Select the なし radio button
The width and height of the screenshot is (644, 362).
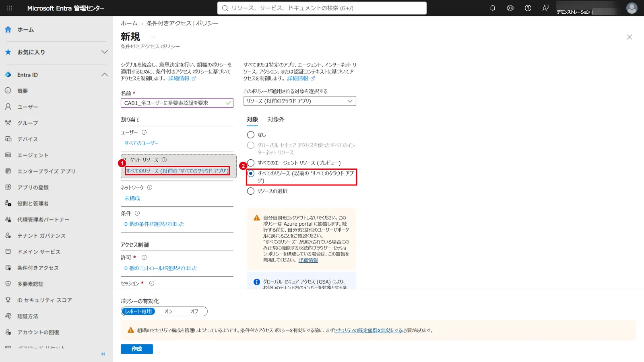coord(251,135)
